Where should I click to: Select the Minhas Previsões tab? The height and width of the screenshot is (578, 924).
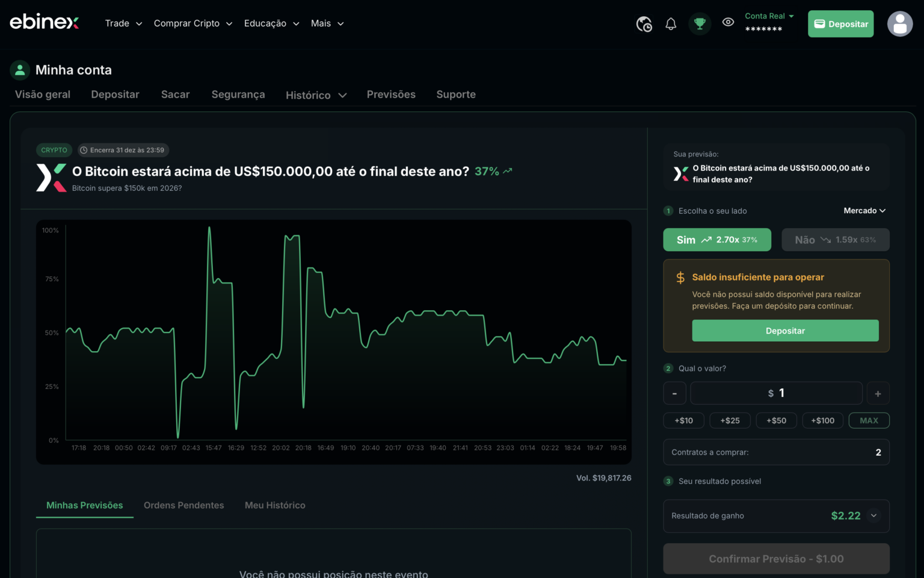coord(85,505)
